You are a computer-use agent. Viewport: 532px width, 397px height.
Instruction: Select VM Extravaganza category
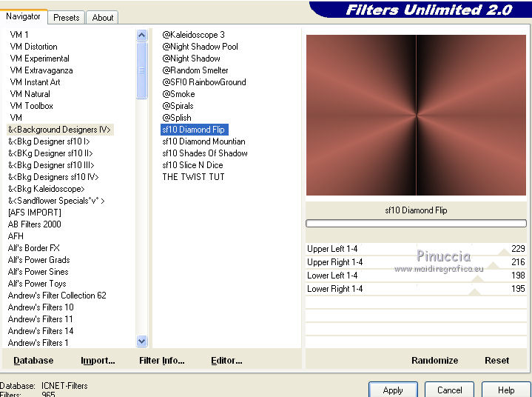click(41, 70)
